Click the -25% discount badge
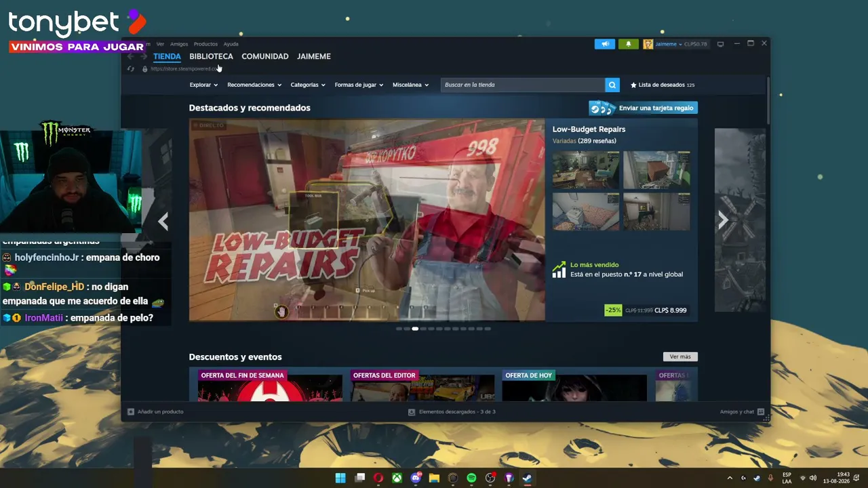 (613, 310)
